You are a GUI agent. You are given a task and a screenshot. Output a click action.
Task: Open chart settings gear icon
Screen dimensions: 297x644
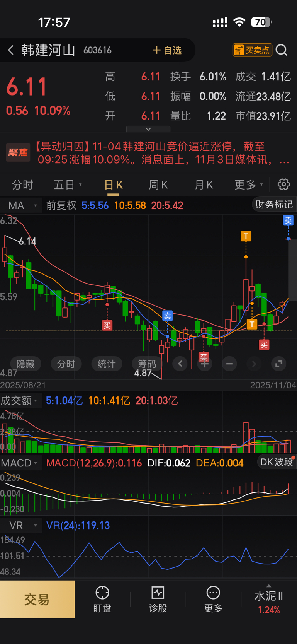pyautogui.click(x=284, y=184)
